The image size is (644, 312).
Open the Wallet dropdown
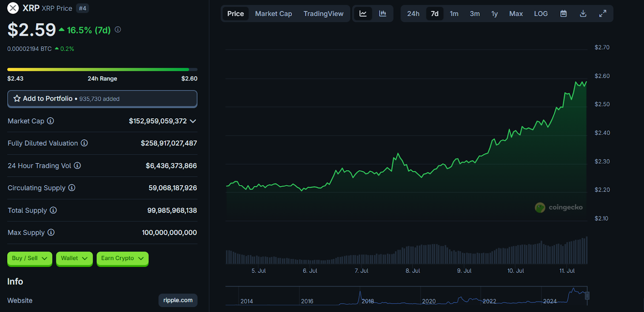[x=74, y=258]
